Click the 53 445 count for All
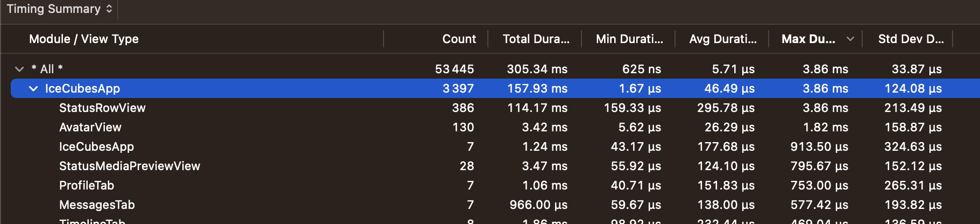 tap(455, 69)
